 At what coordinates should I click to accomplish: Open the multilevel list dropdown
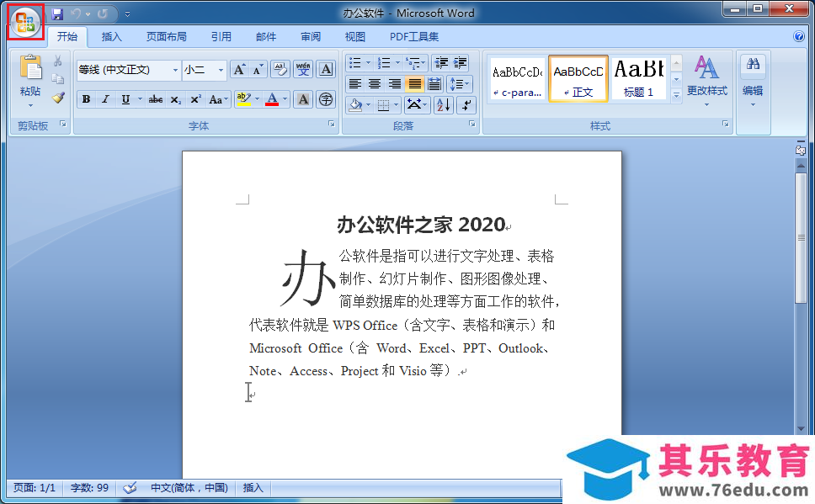click(416, 63)
